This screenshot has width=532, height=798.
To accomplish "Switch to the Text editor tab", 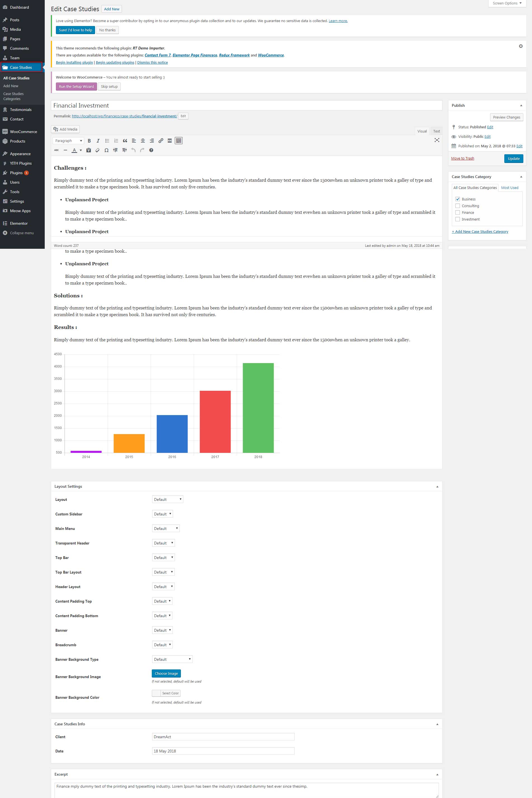I will [436, 131].
